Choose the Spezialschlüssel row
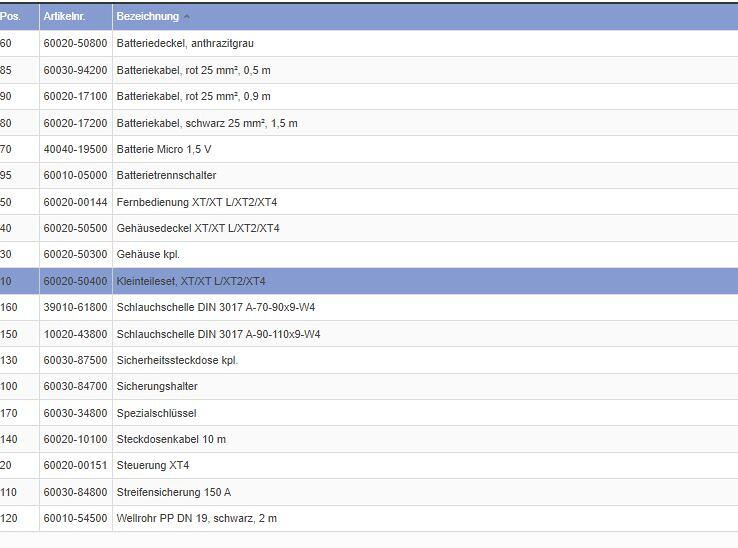Viewport: 738px width, 548px height. (156, 413)
